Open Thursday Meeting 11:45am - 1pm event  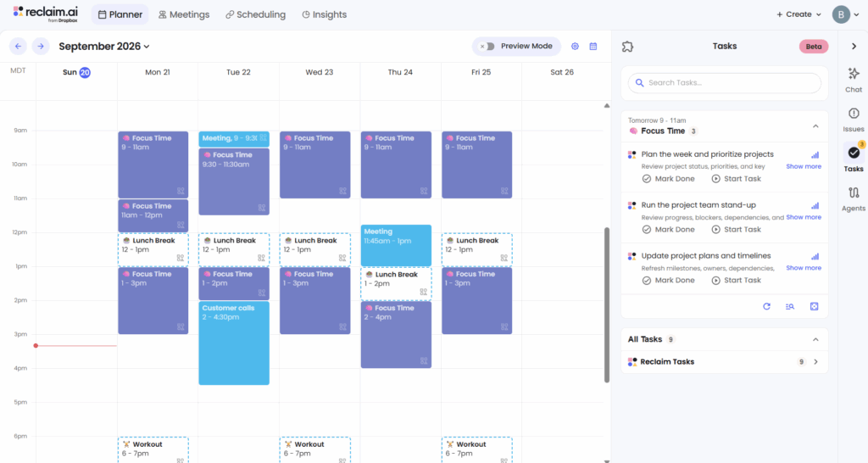point(396,245)
